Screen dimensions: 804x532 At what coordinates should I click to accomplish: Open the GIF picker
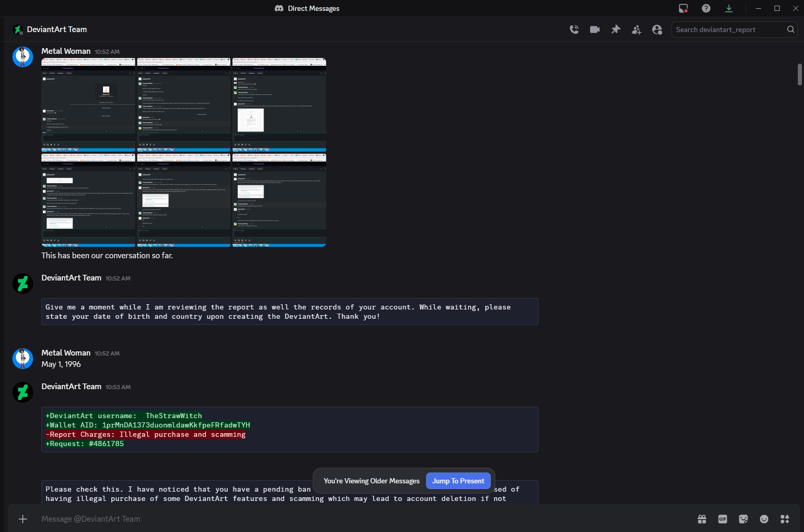point(723,519)
